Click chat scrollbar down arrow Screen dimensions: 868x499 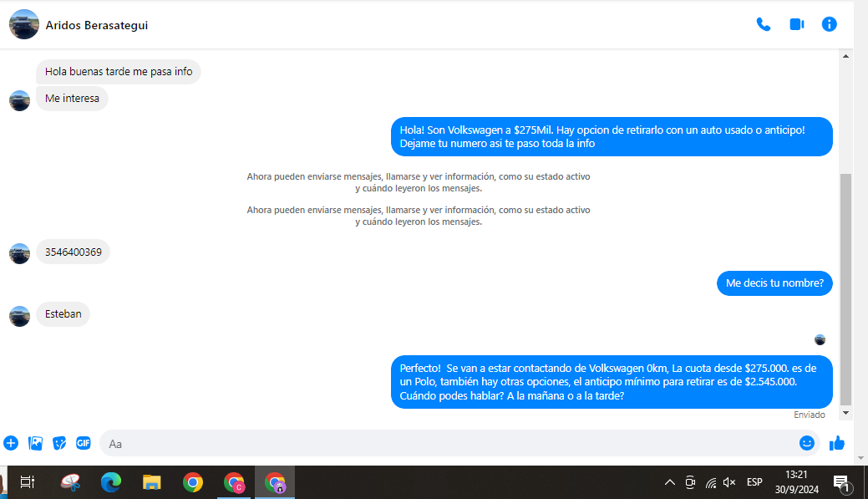tap(845, 413)
